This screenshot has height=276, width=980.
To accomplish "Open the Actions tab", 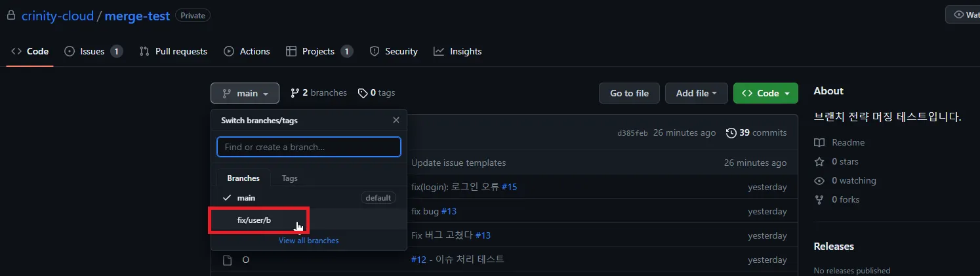I will (247, 51).
